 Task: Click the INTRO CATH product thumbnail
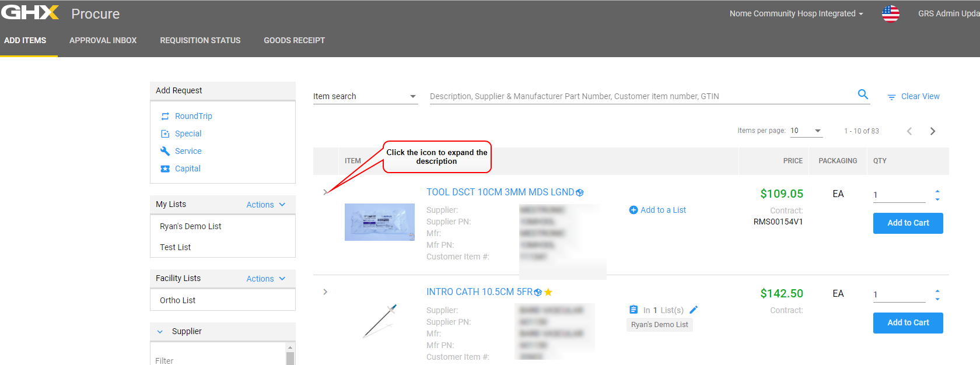tap(380, 321)
